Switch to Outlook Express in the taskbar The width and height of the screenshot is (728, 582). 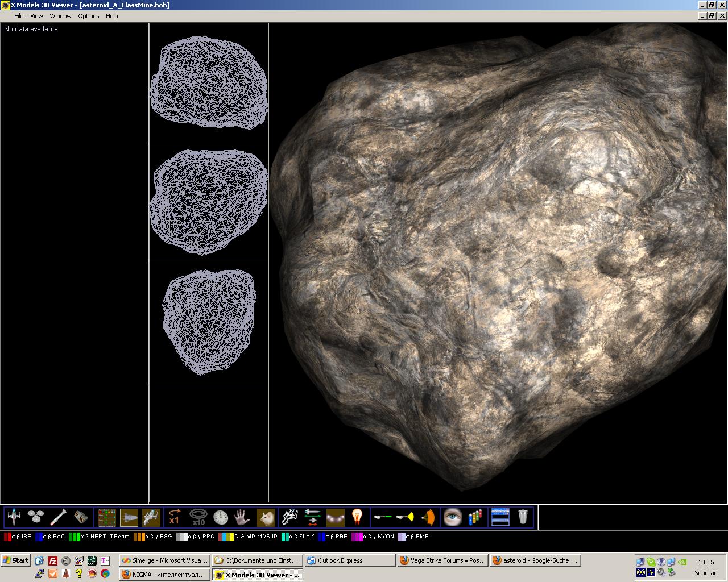coord(349,560)
